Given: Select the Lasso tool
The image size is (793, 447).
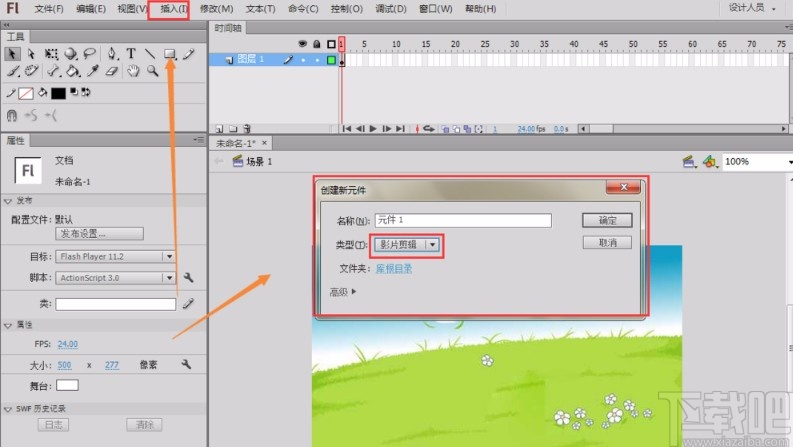Looking at the screenshot, I should coord(90,54).
